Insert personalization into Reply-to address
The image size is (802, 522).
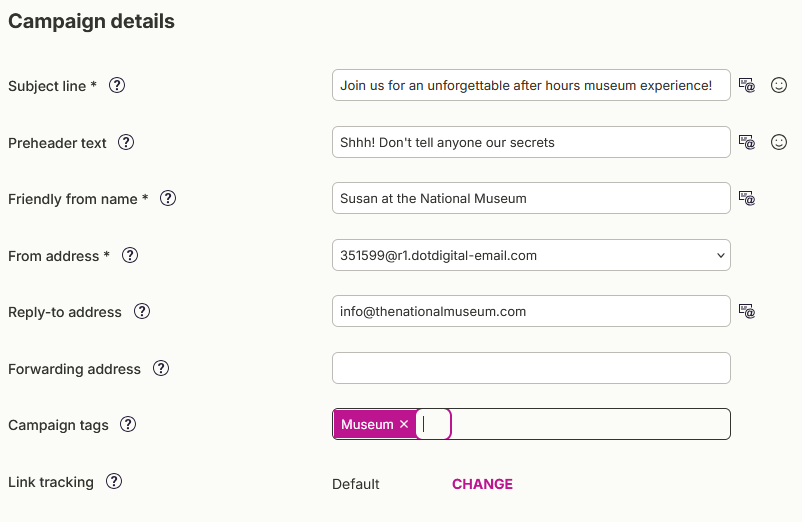[x=747, y=311]
